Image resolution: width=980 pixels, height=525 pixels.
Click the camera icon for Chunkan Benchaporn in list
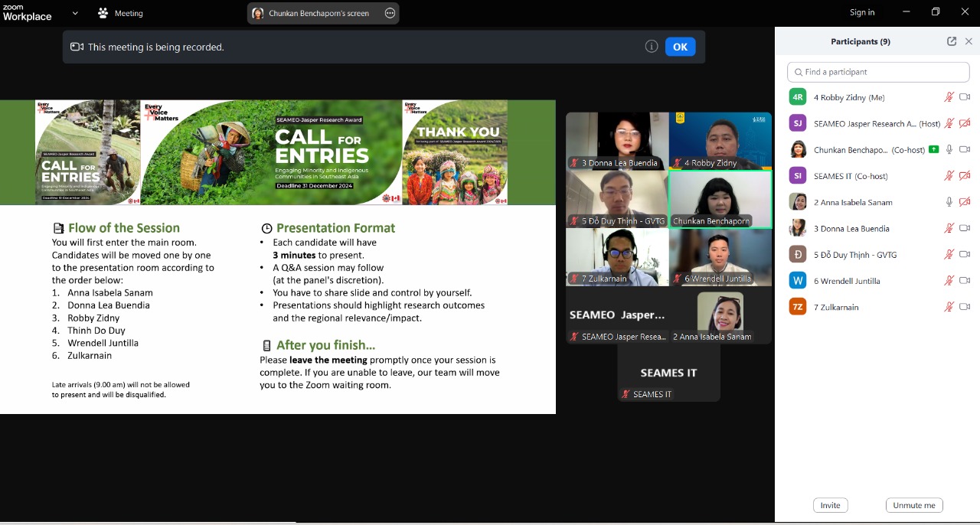[965, 149]
